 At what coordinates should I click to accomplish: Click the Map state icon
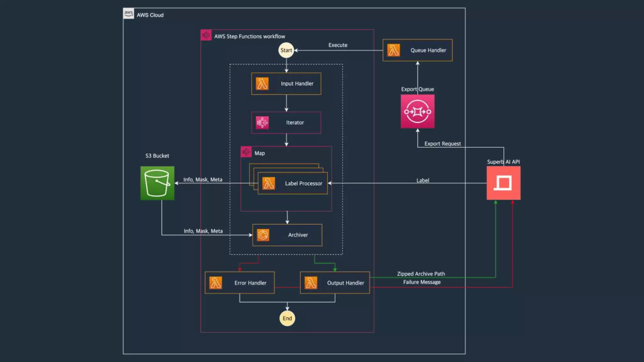pyautogui.click(x=246, y=152)
